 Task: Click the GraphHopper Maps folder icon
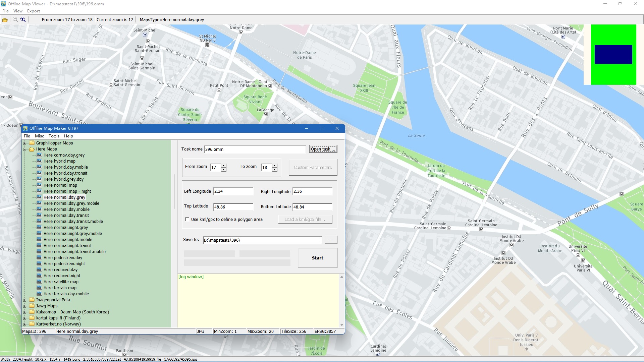[32, 143]
